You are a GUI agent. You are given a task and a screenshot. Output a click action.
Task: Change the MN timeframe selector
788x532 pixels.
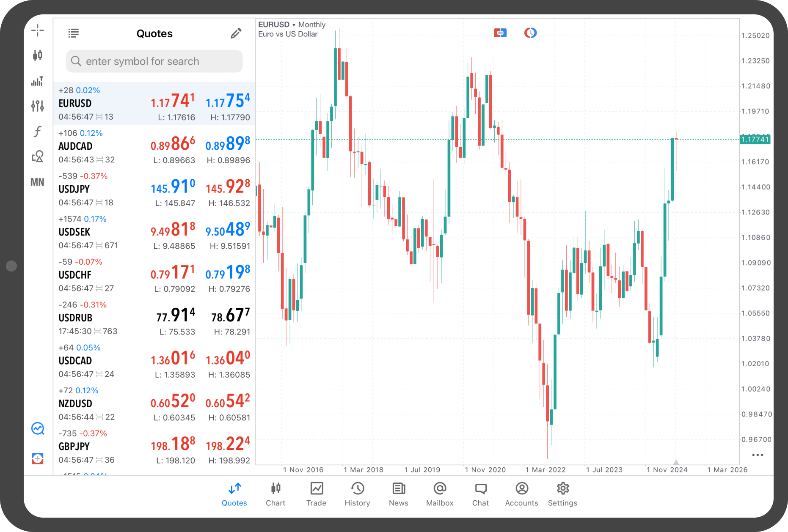tap(37, 182)
